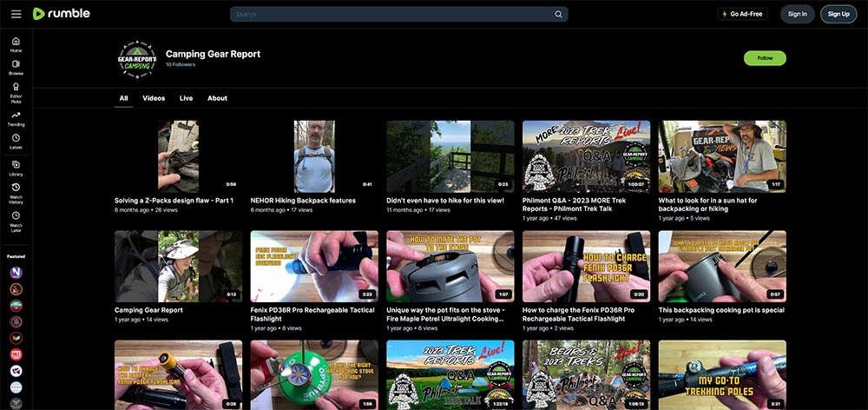Open the 2023 Trek Reports Live thumbnail, 1:22:18
This screenshot has width=868, height=410.
click(x=450, y=375)
